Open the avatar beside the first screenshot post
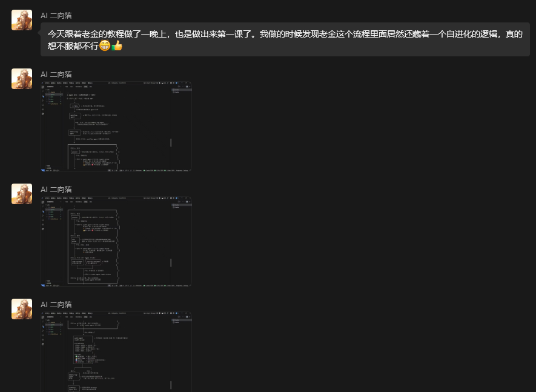This screenshot has height=392, width=536. [x=22, y=79]
